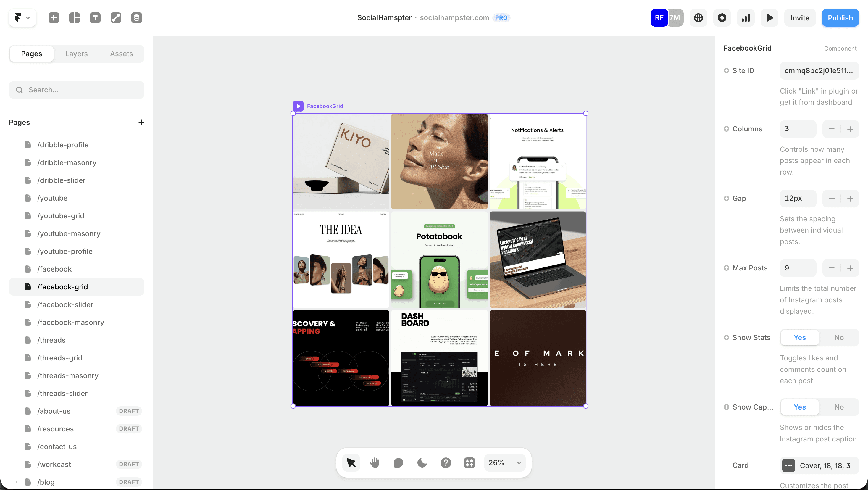
Task: Click the Insert plus icon in top toolbar
Action: pyautogui.click(x=54, y=17)
